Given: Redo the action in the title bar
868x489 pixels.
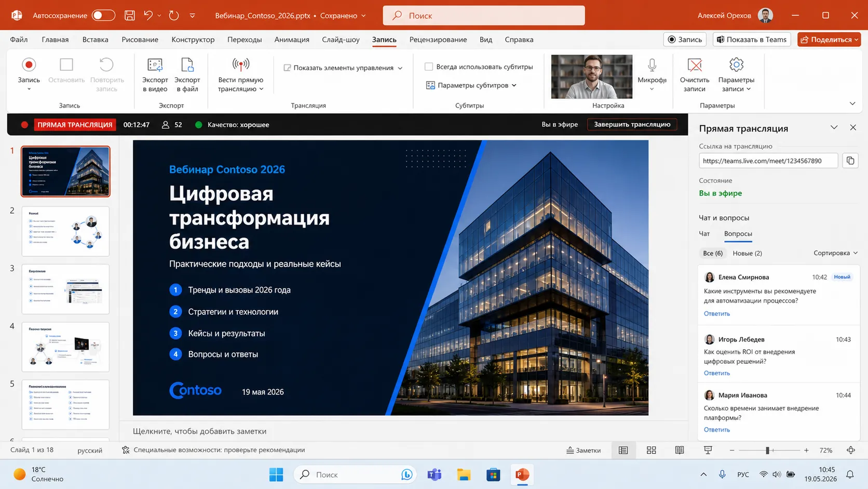Looking at the screenshot, I should tap(174, 16).
